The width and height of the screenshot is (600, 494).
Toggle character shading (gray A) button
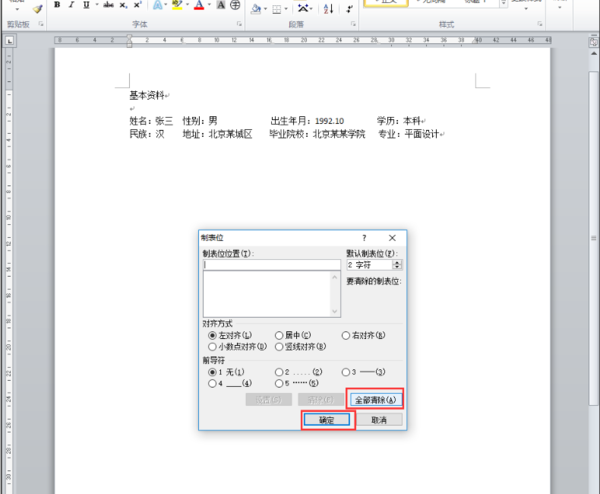tap(221, 5)
